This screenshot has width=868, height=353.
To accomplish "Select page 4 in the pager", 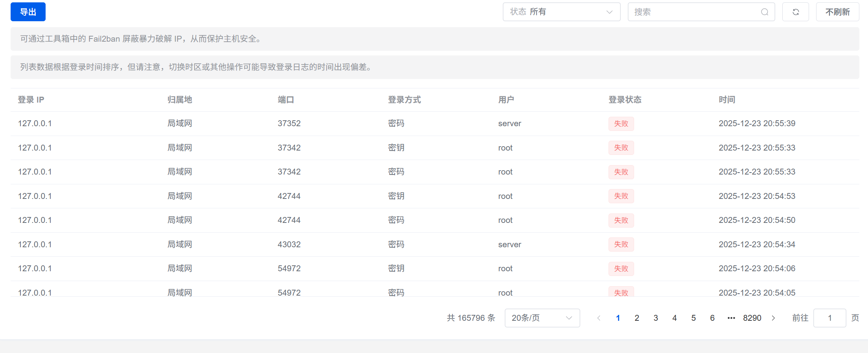I will pos(675,318).
